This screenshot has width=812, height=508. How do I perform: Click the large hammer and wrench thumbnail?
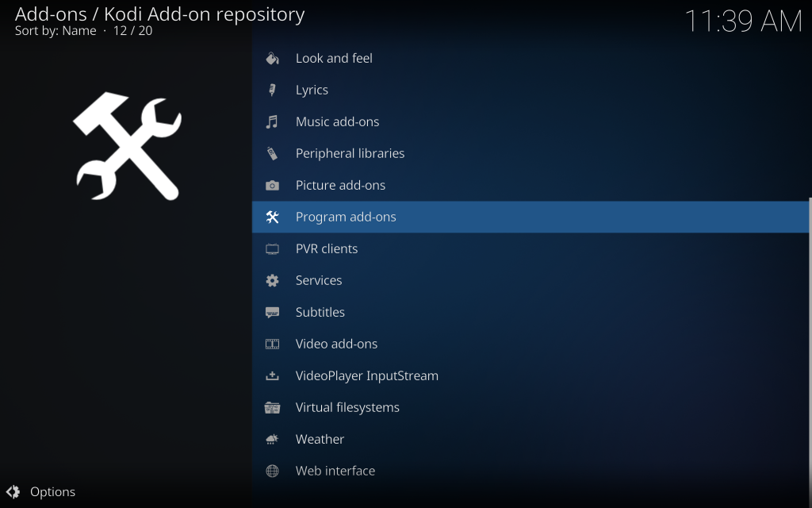[x=127, y=145]
